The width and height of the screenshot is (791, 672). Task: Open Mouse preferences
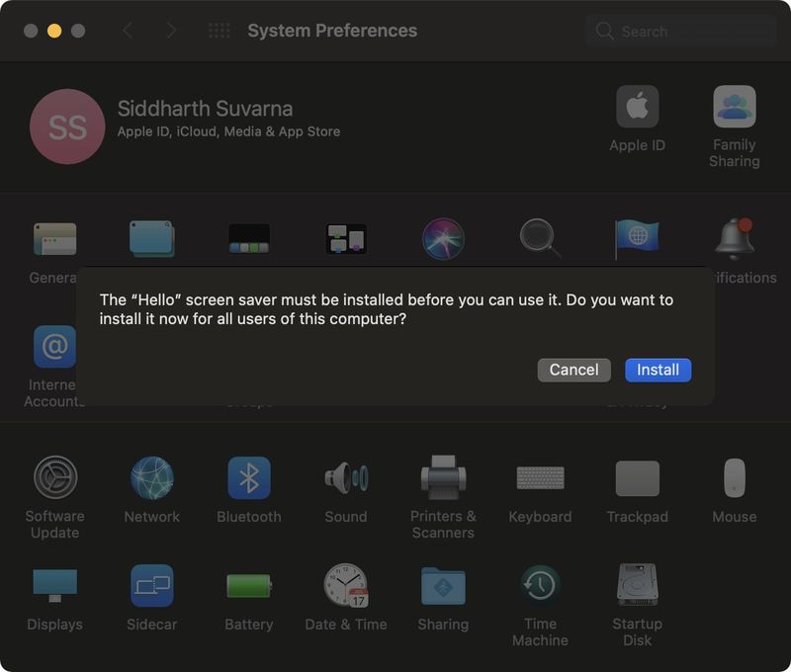pos(735,477)
